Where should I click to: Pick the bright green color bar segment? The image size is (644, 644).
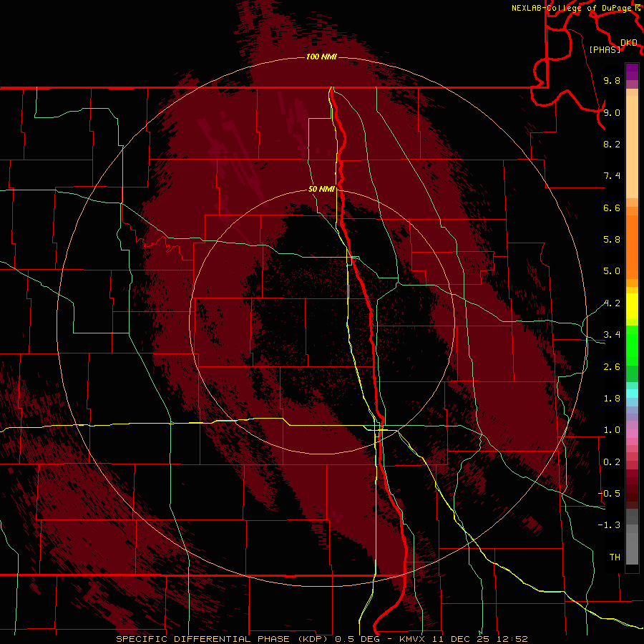pos(632,345)
